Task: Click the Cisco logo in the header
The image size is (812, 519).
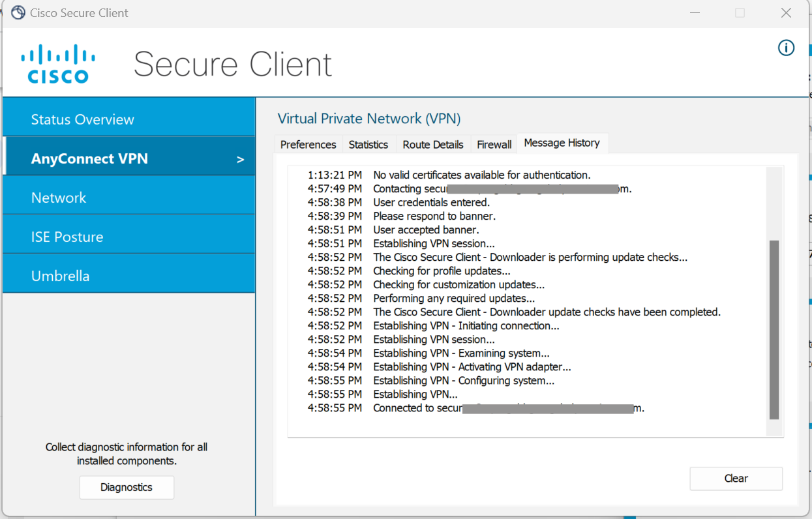Action: [58, 64]
